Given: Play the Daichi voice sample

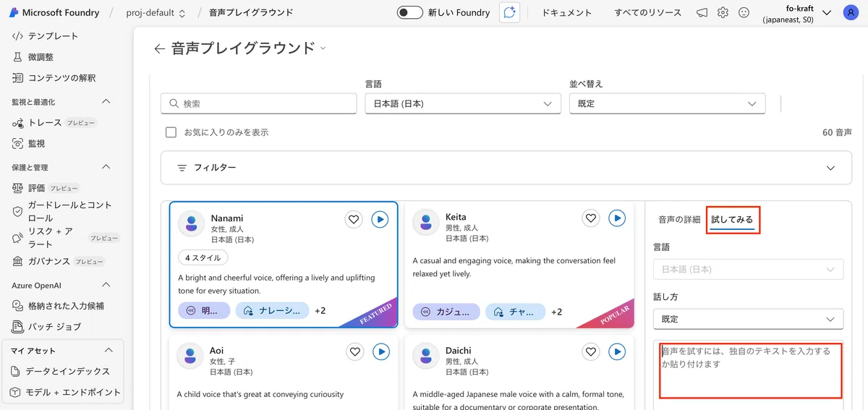Looking at the screenshot, I should (x=617, y=351).
